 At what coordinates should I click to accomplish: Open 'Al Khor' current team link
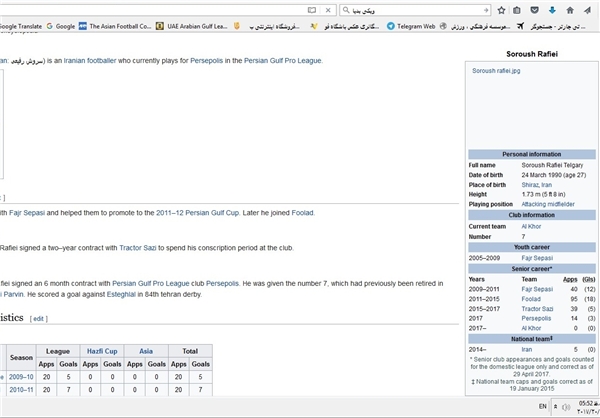531,227
